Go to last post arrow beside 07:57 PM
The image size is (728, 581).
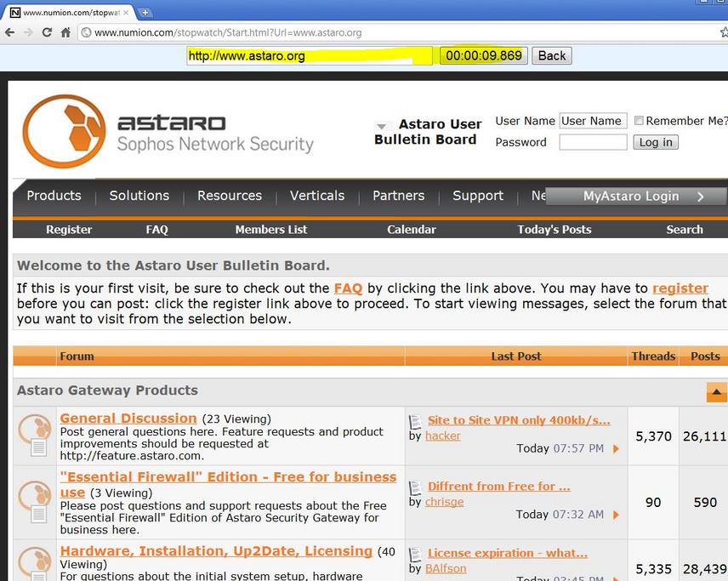[x=616, y=448]
